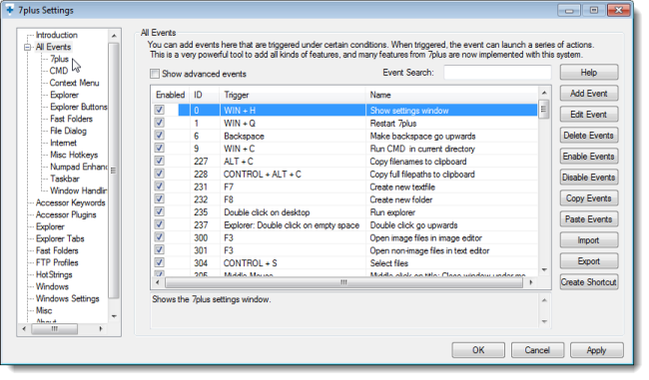Click Add Event button
The height and width of the screenshot is (380, 649).
coord(589,94)
